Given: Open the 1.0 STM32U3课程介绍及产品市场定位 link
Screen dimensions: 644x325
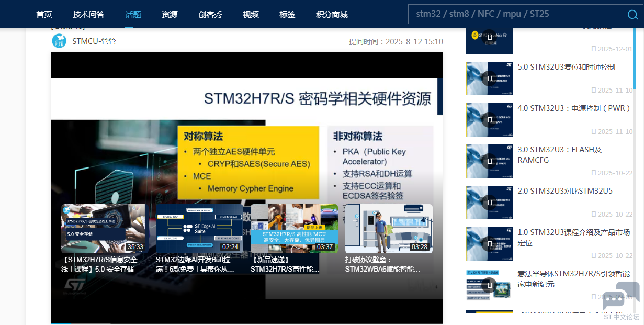Looking at the screenshot, I should (574, 238).
